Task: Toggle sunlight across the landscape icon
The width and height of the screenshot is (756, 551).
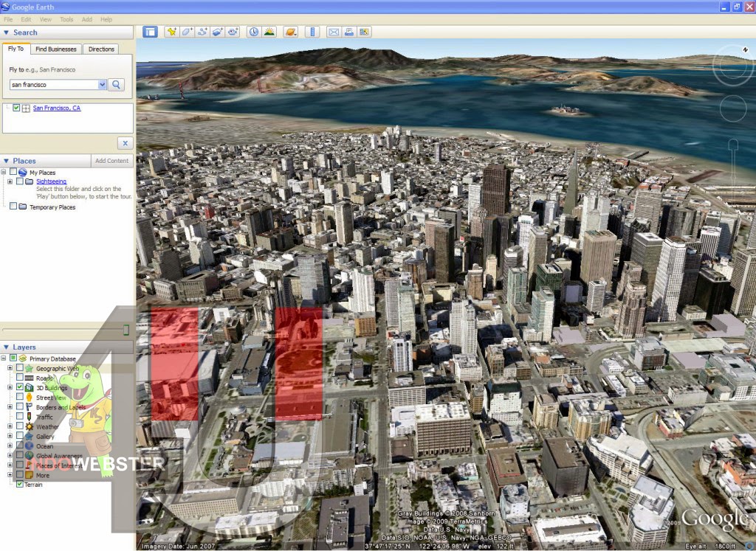Action: pos(269,32)
